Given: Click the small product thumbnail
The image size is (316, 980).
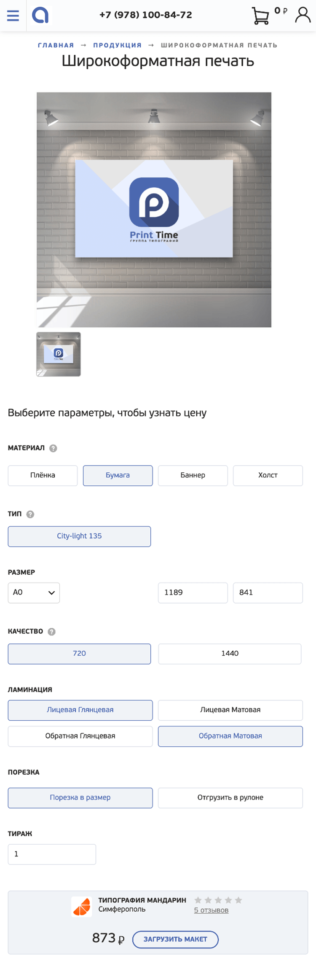Looking at the screenshot, I should pos(59,354).
